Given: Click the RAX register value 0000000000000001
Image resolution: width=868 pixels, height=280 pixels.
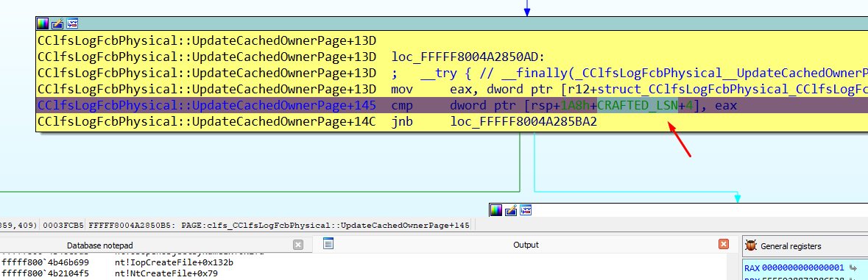Looking at the screenshot, I should pyautogui.click(x=802, y=268).
